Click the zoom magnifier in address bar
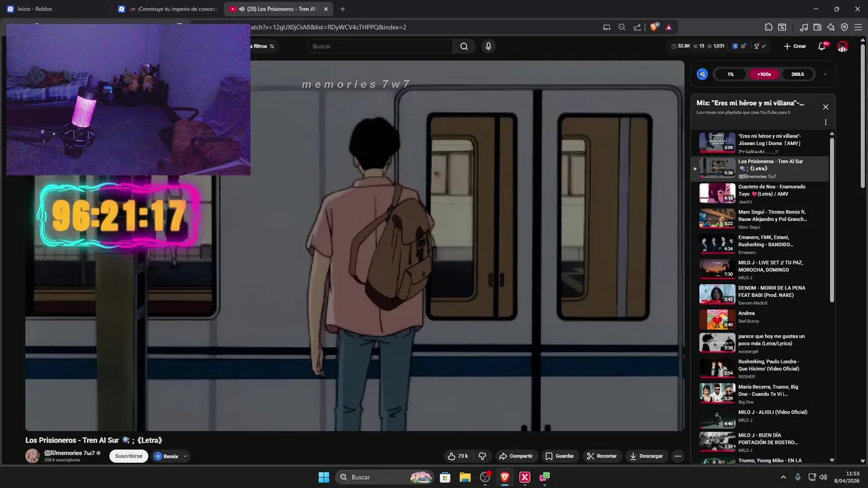868x488 pixels. pos(622,27)
